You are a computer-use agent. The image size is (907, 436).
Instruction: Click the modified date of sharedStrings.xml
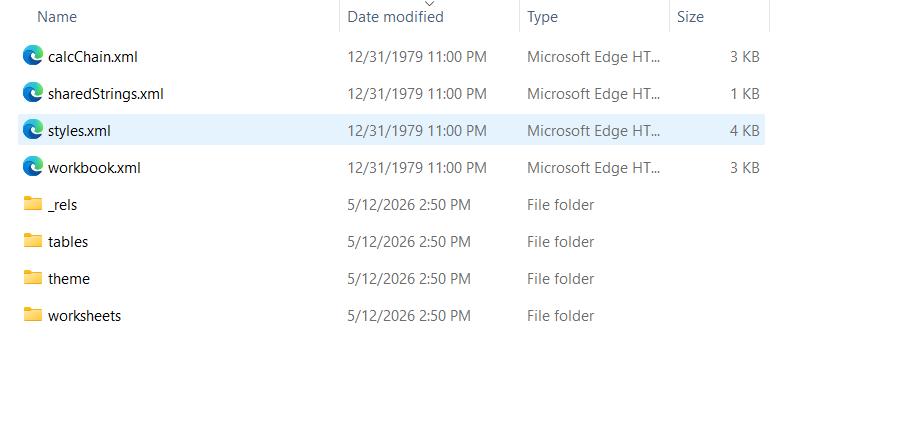[x=416, y=94]
